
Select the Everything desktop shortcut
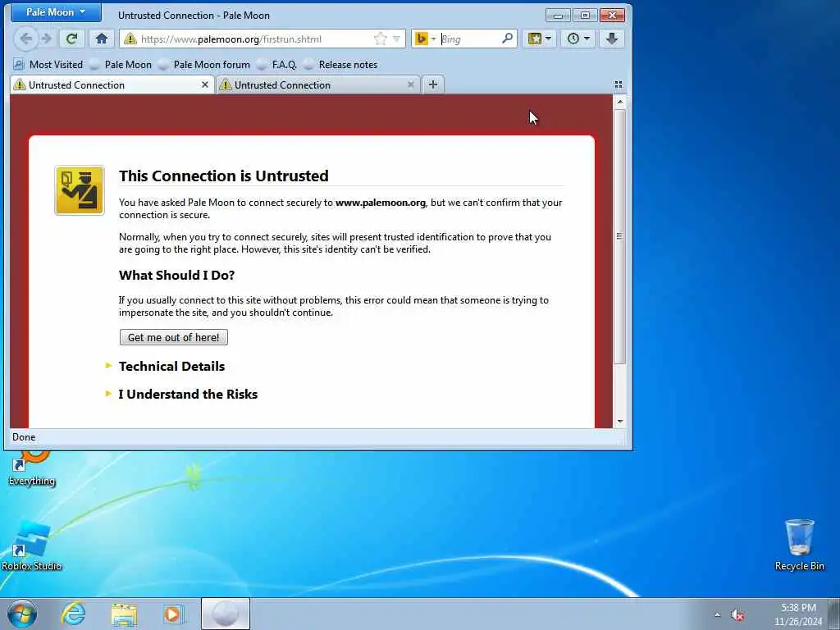click(32, 469)
